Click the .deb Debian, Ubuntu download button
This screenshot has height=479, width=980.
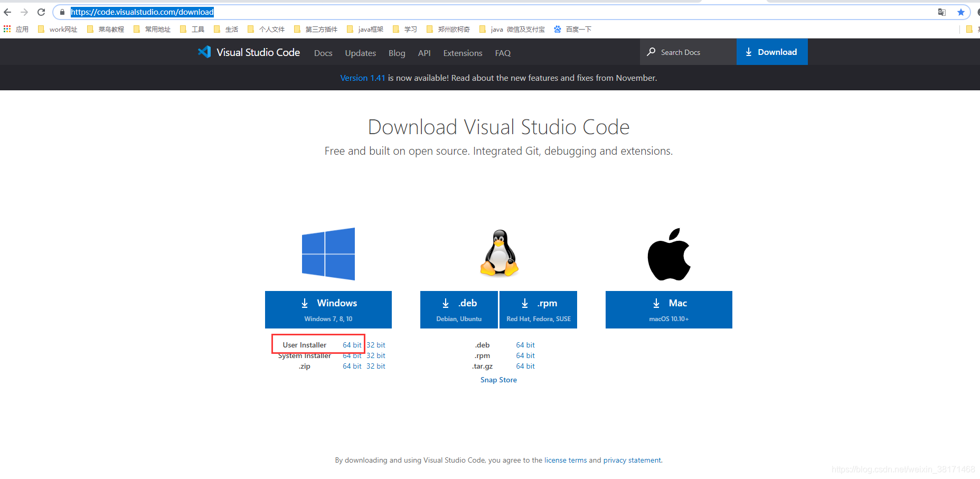[x=459, y=309]
